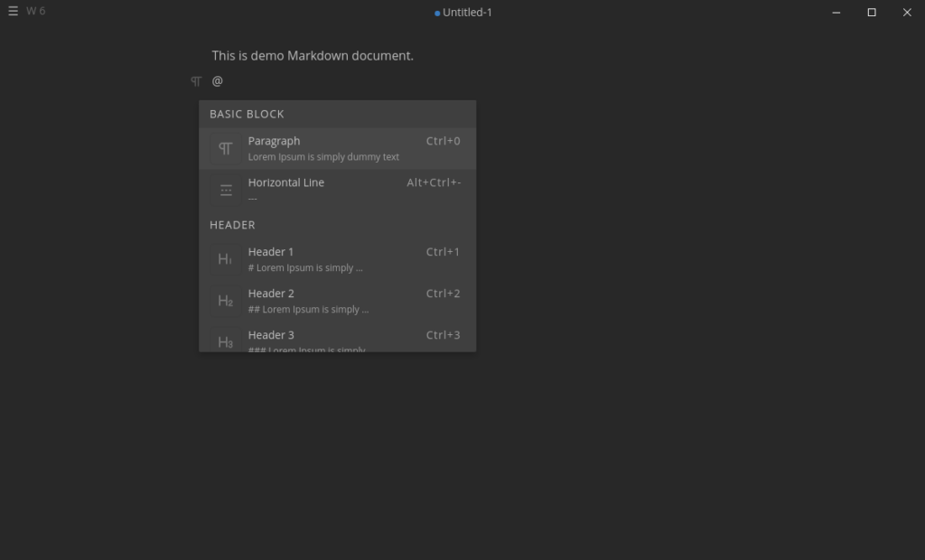Screen dimensions: 925x560
Task: Click the paragraph icon left of the @ line
Action: (196, 81)
